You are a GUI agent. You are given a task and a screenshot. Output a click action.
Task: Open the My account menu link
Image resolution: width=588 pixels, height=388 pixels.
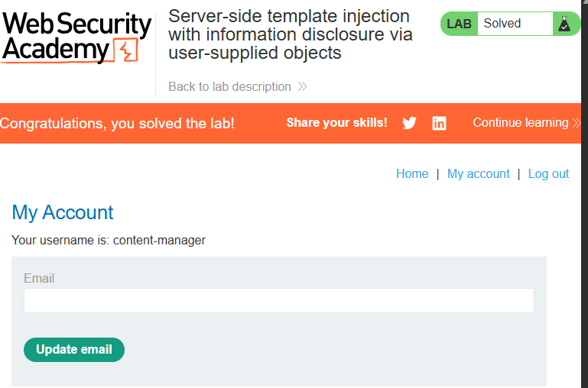pos(478,174)
